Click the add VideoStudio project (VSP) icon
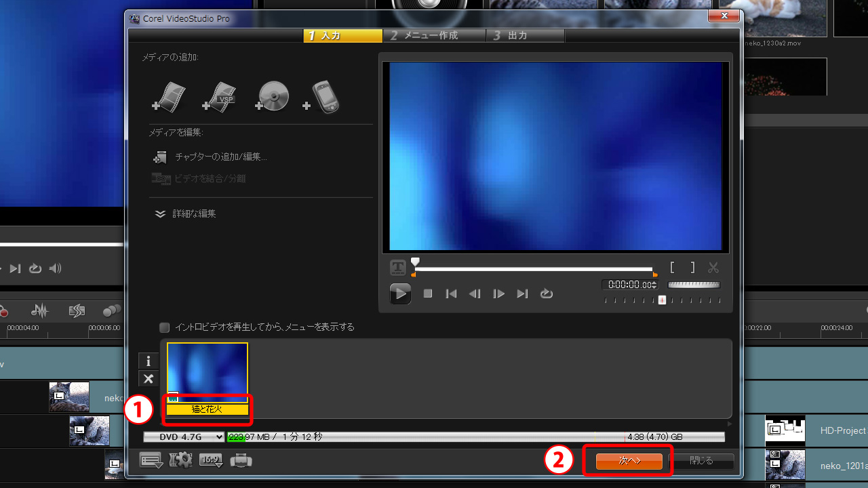The width and height of the screenshot is (868, 488). (x=220, y=97)
